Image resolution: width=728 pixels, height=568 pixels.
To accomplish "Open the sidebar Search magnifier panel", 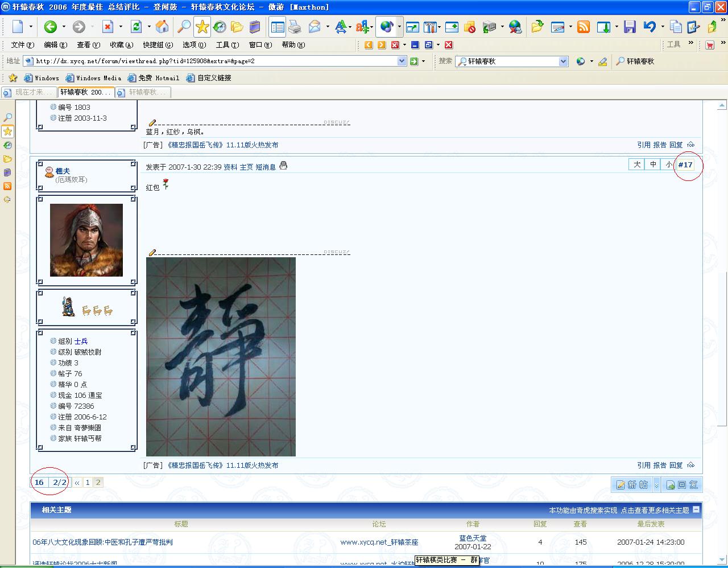I will pyautogui.click(x=7, y=118).
